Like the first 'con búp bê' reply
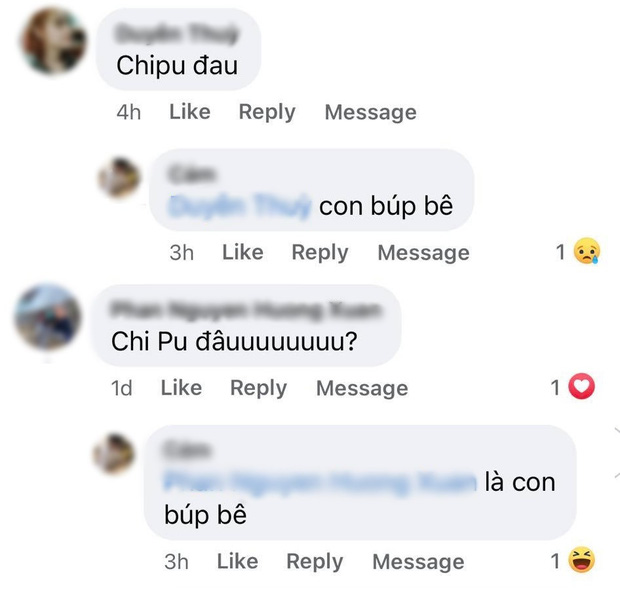Screen dimensions: 620x599 click(243, 252)
